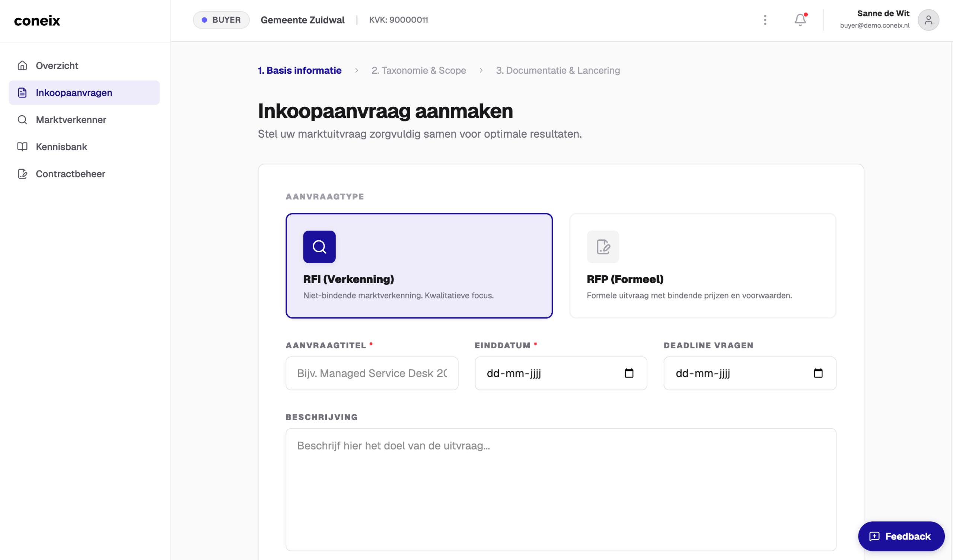953x560 pixels.
Task: Click the Inkoopaanvraag aanmaken heading
Action: click(x=385, y=111)
